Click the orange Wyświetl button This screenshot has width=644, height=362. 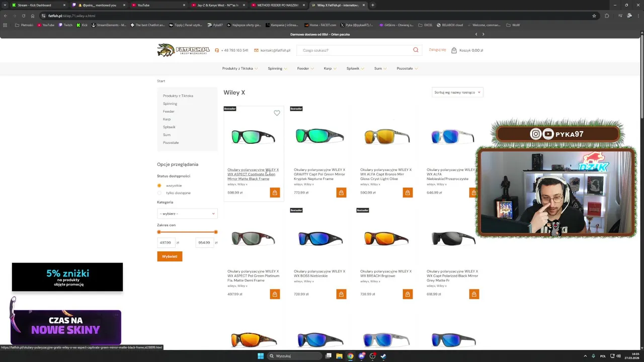pos(170,256)
